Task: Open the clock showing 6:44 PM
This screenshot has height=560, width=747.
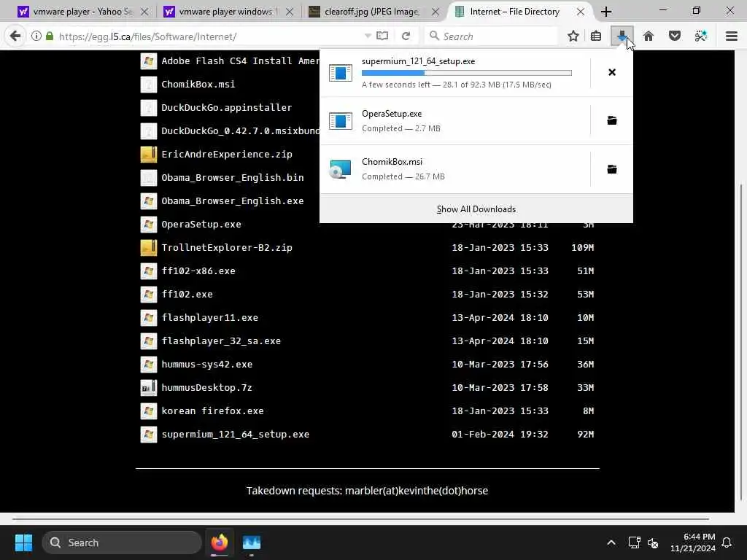Action: [693, 542]
